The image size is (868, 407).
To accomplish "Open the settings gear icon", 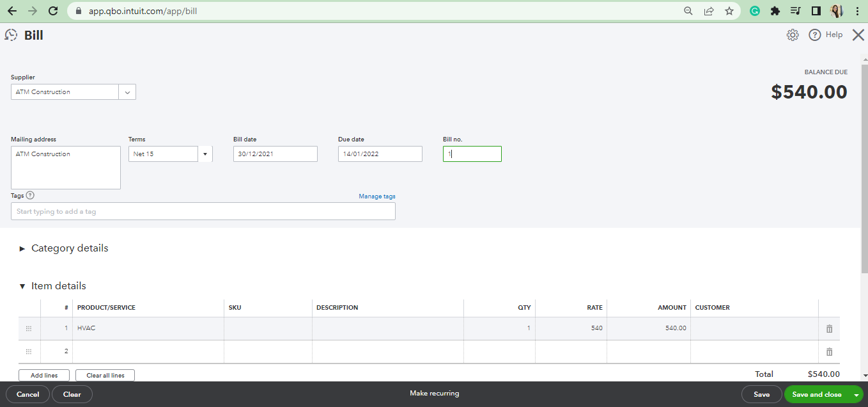I will [793, 35].
